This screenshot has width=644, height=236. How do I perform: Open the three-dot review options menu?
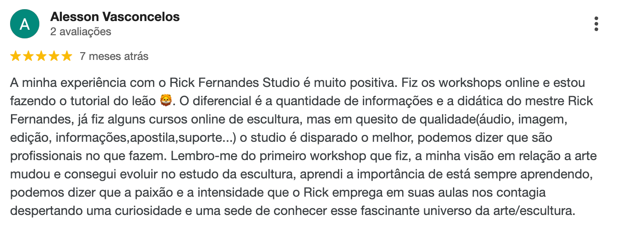[x=596, y=24]
